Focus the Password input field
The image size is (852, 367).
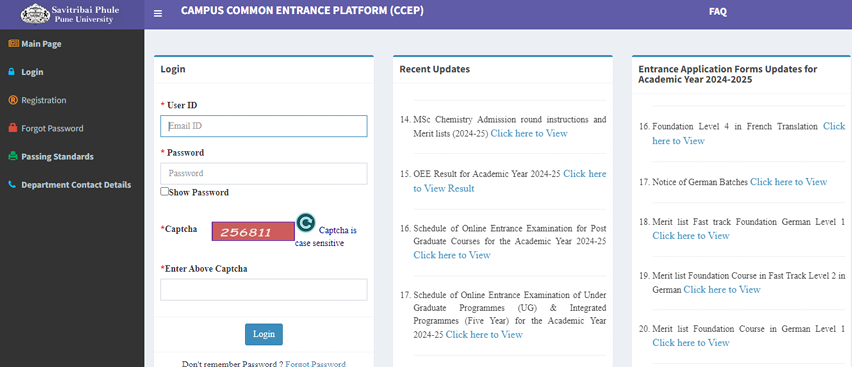pyautogui.click(x=264, y=173)
